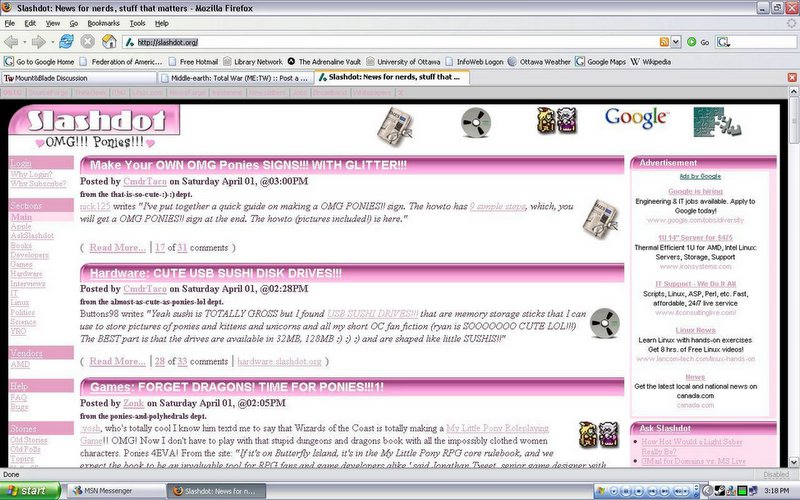Open the File menu
The height and width of the screenshot is (500, 800).
[x=10, y=23]
